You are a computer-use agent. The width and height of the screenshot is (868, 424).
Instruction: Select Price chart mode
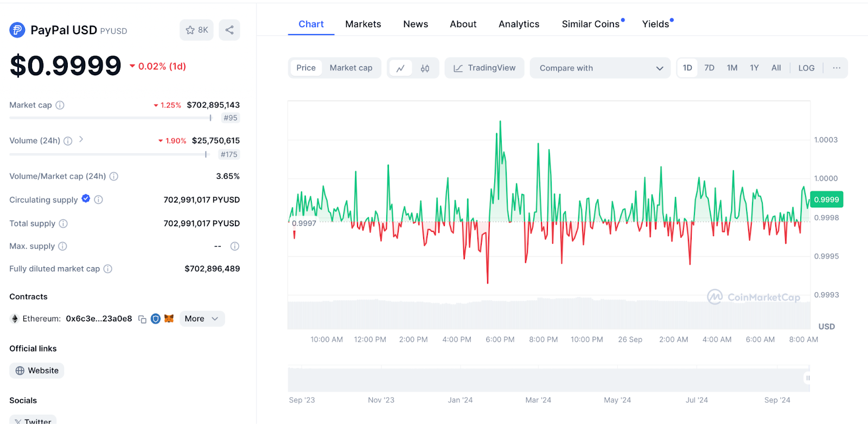pyautogui.click(x=306, y=68)
